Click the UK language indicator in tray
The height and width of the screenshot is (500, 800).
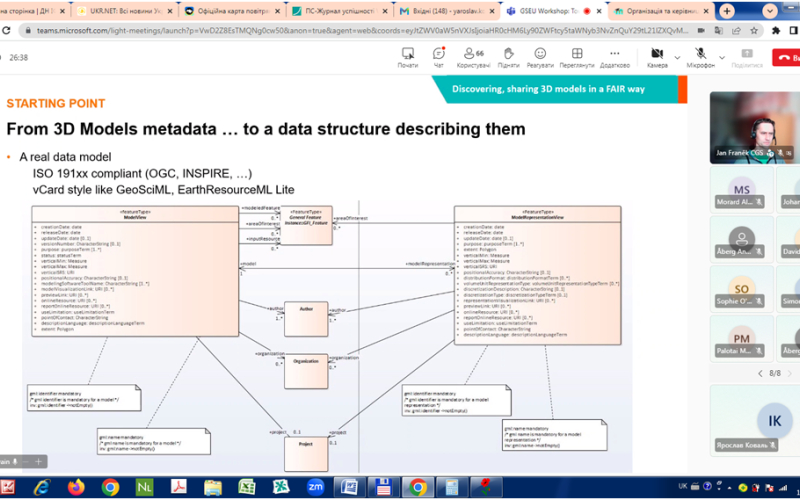click(x=683, y=486)
